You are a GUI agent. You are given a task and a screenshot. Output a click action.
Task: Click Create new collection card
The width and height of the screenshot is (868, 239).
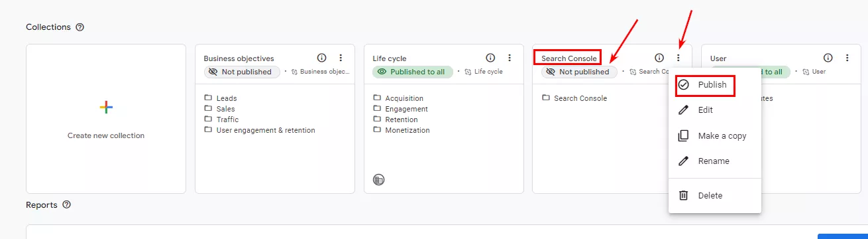pyautogui.click(x=106, y=119)
